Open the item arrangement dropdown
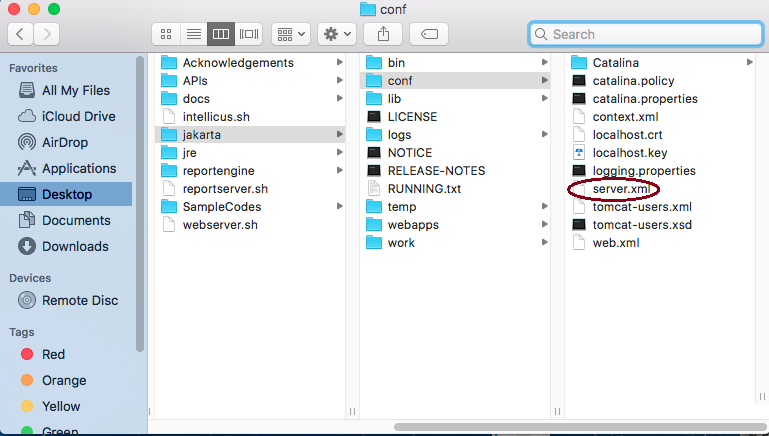This screenshot has height=436, width=769. [x=291, y=34]
